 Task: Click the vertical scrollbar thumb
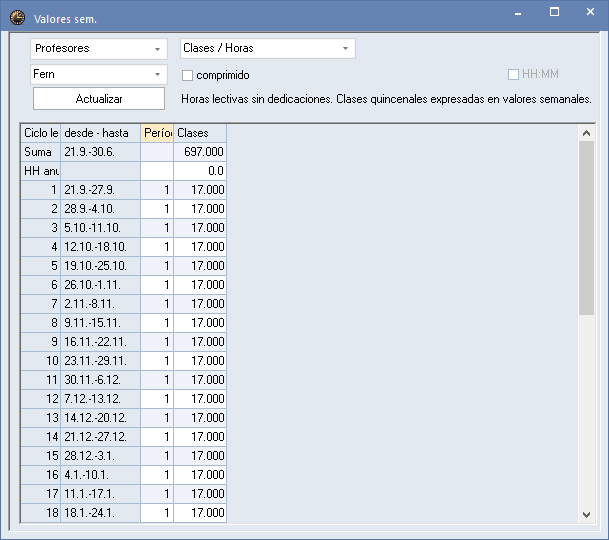tap(586, 228)
